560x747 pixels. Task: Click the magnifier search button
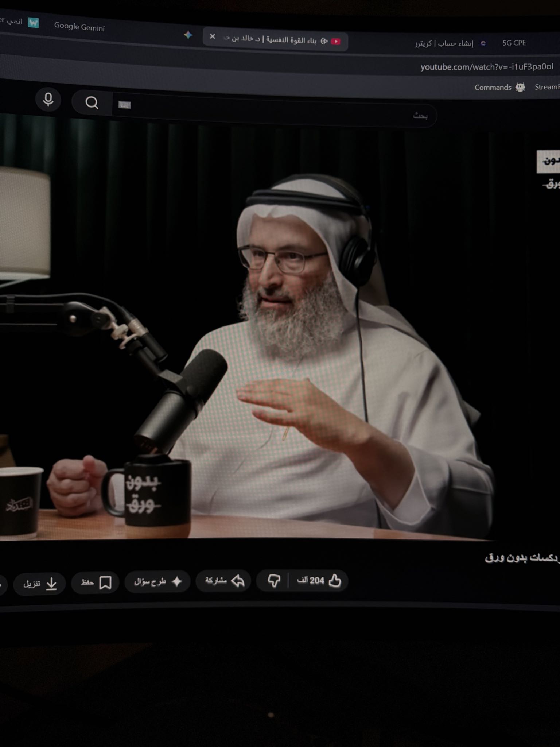click(92, 103)
